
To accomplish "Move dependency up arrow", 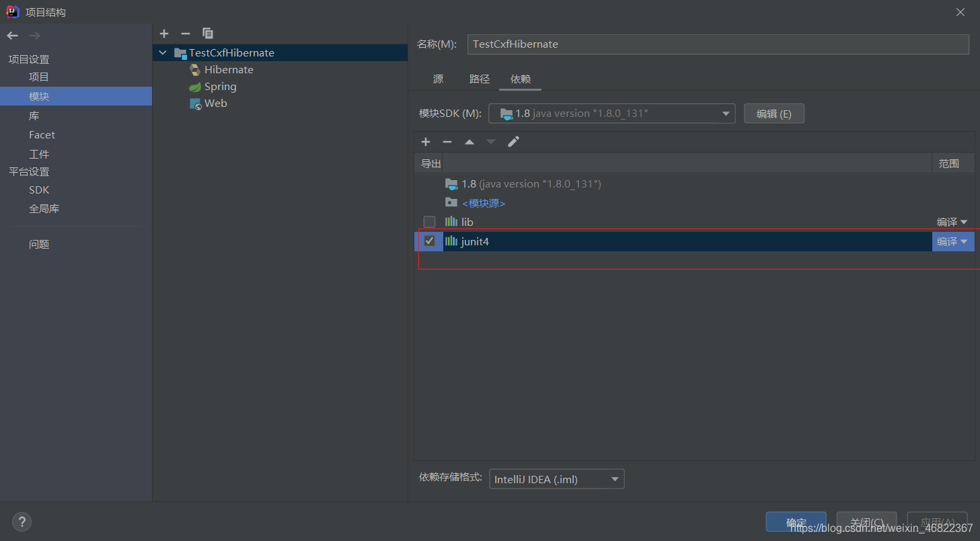I will tap(469, 142).
